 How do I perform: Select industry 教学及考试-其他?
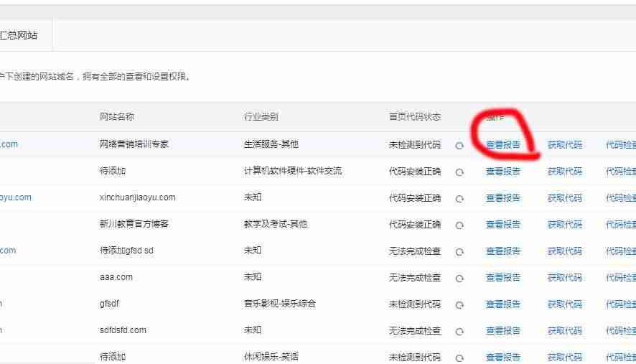click(x=276, y=224)
